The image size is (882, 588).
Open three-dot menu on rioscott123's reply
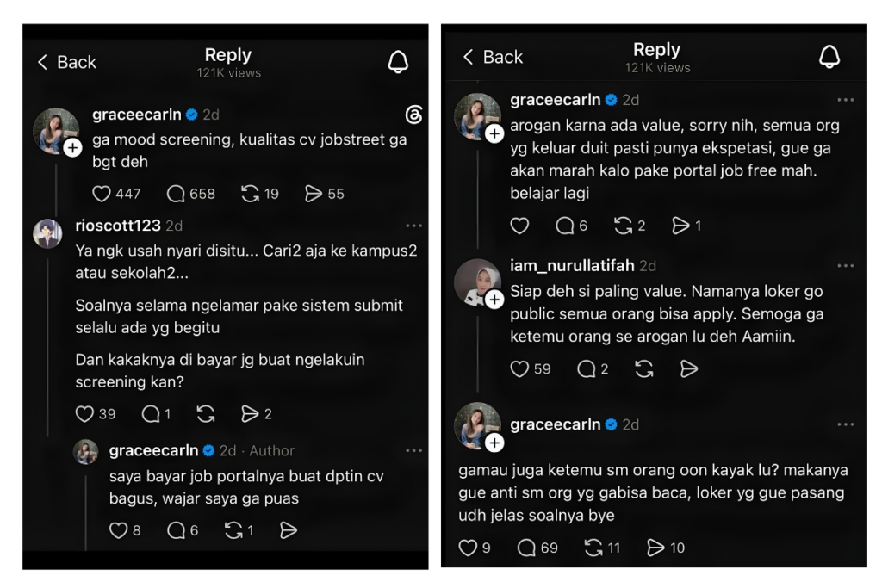click(x=413, y=226)
